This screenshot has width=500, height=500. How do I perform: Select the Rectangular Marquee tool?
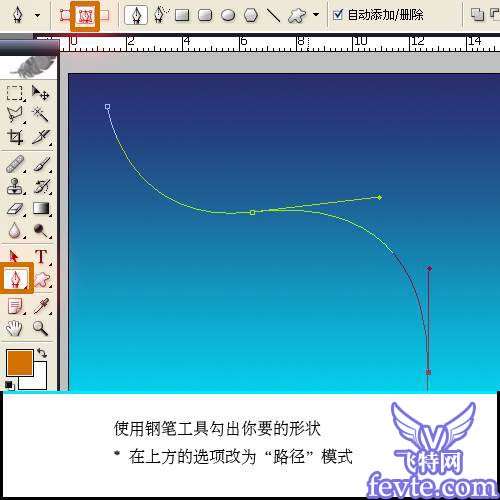click(x=15, y=93)
